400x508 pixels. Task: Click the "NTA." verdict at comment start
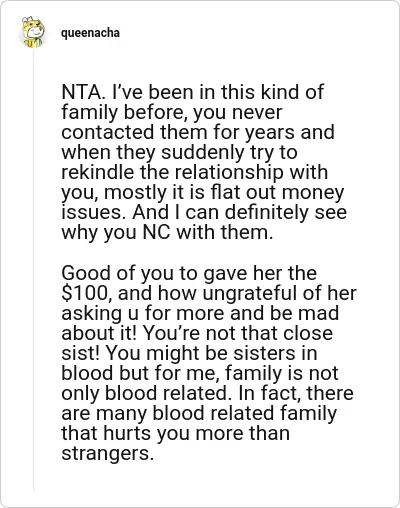82,92
